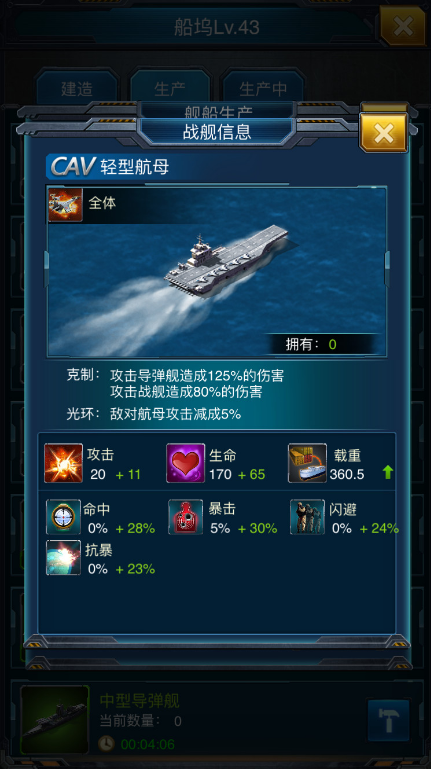Click the 抗暴 anti-crit globe icon
The height and width of the screenshot is (769, 431).
[x=63, y=557]
